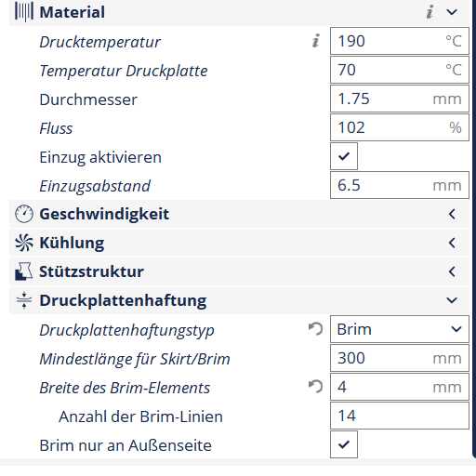Collapse the Druckplattenhaftung section chevron

point(452,300)
